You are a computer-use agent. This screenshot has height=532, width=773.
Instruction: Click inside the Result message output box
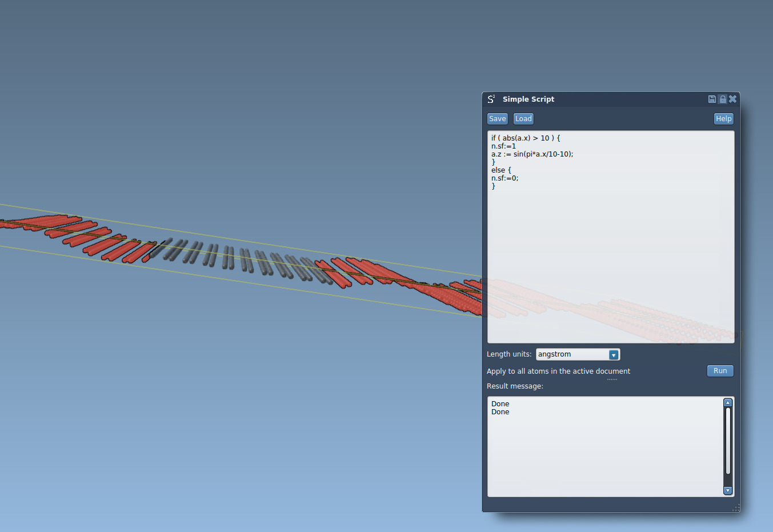tap(600, 451)
